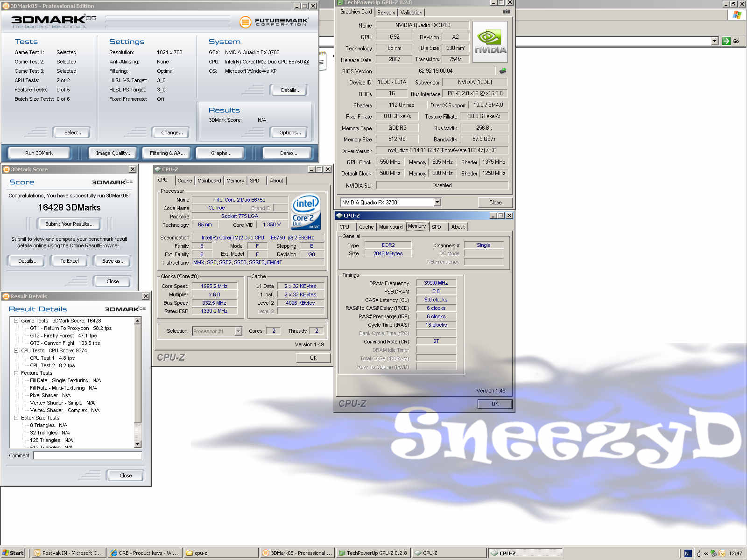Screen dimensions: 747x560
Task: Click the browser address input field
Action: [613, 41]
